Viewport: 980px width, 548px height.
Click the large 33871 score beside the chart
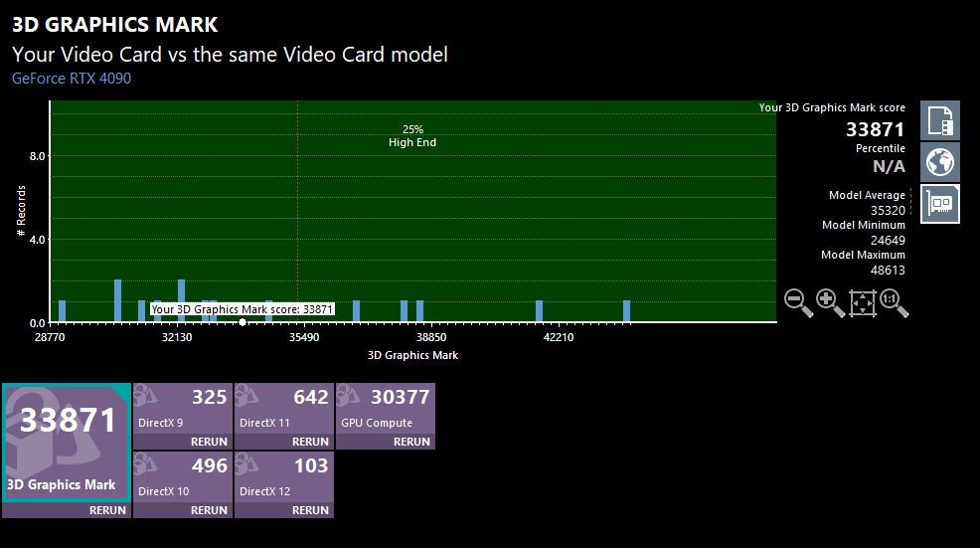(x=875, y=129)
